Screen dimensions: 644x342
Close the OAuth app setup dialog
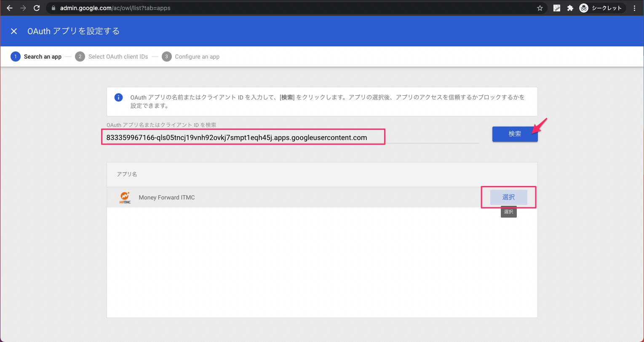14,31
